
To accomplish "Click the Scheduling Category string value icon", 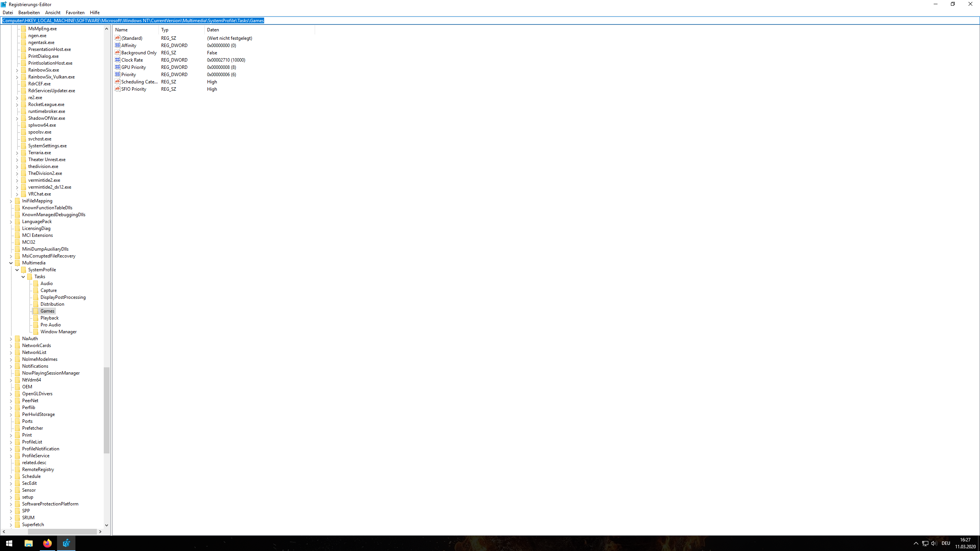I will click(x=118, y=82).
